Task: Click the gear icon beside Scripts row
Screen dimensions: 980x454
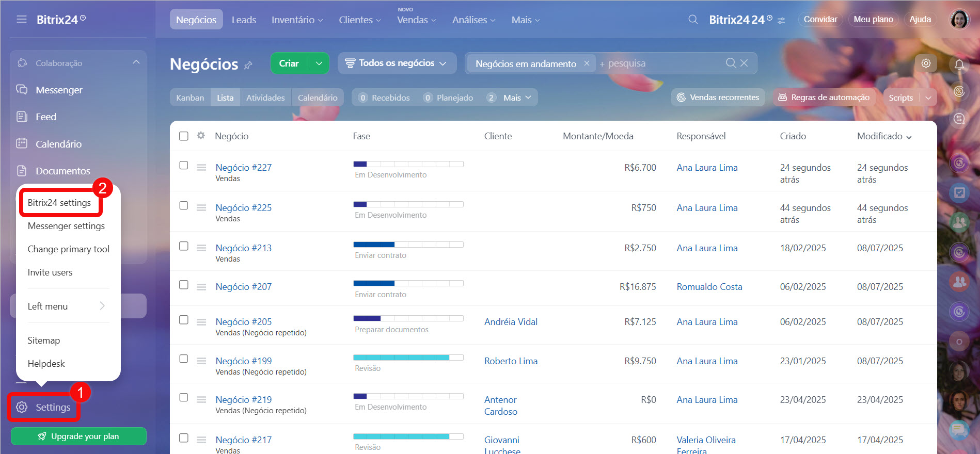Action: coord(926,63)
